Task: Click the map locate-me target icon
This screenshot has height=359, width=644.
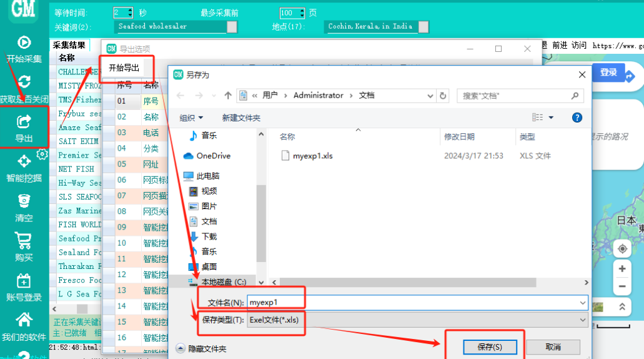Action: (622, 249)
